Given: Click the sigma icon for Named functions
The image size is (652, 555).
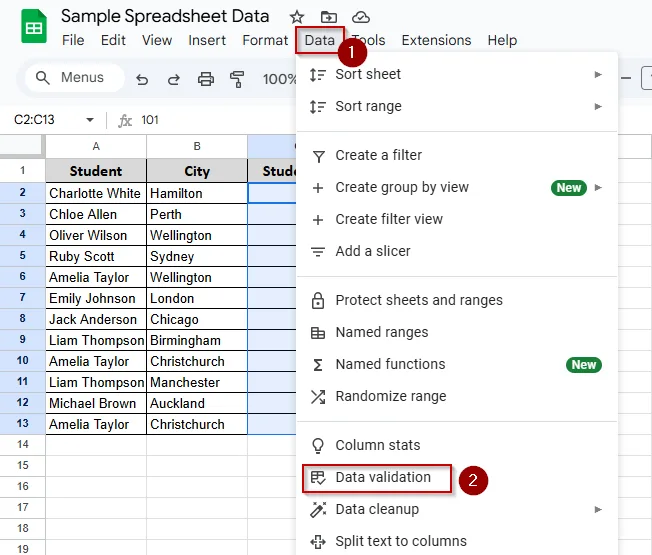Looking at the screenshot, I should pyautogui.click(x=318, y=365).
